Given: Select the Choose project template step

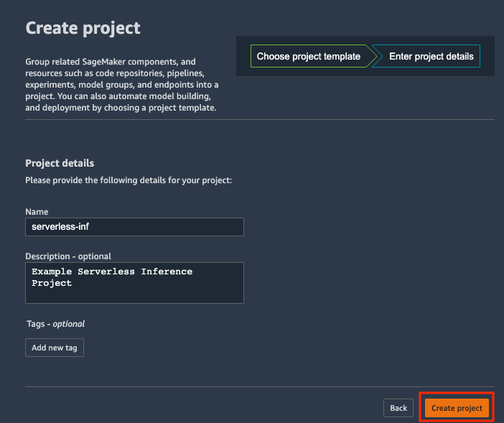Looking at the screenshot, I should (x=312, y=56).
